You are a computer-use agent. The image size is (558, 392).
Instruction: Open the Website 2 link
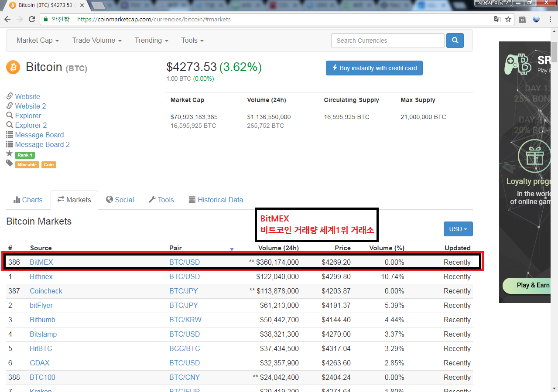31,106
